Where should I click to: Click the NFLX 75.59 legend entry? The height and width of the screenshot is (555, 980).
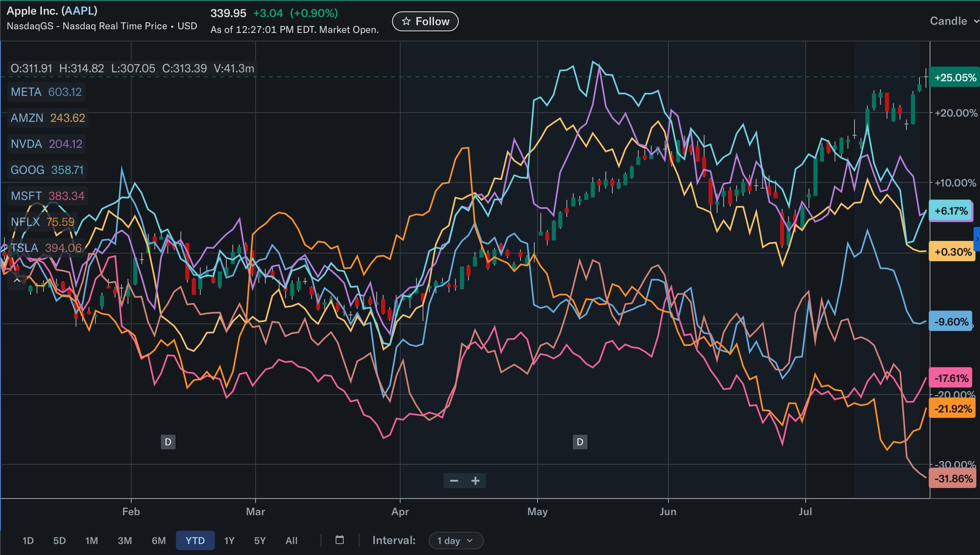(42, 222)
